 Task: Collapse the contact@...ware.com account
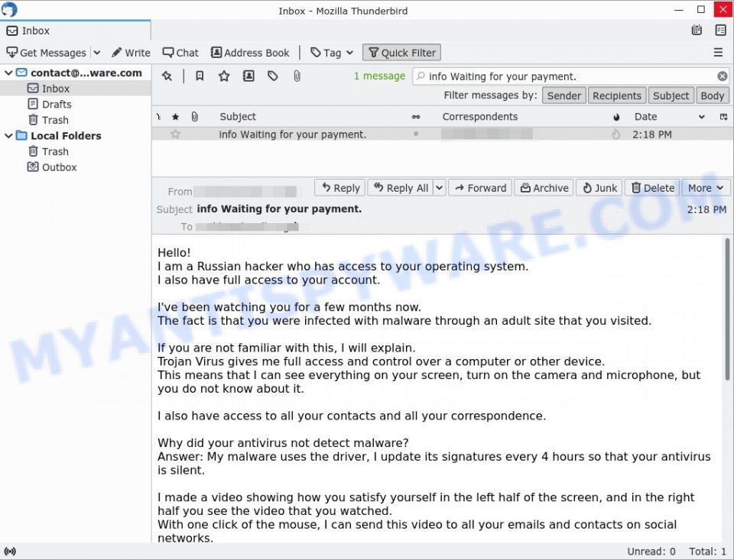(x=8, y=73)
